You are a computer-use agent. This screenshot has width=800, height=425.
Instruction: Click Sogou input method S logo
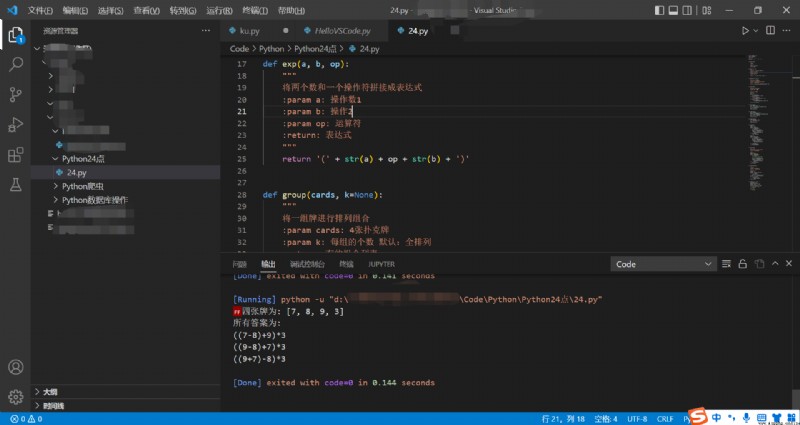click(697, 416)
